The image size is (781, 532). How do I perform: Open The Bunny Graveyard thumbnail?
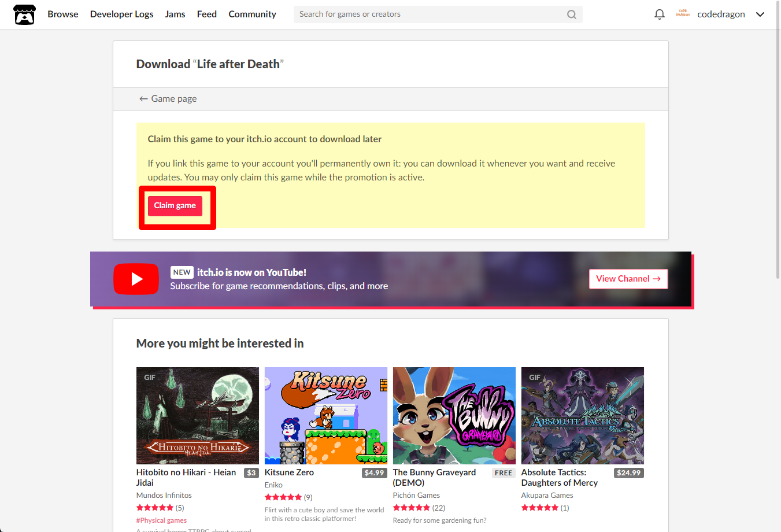click(x=454, y=416)
